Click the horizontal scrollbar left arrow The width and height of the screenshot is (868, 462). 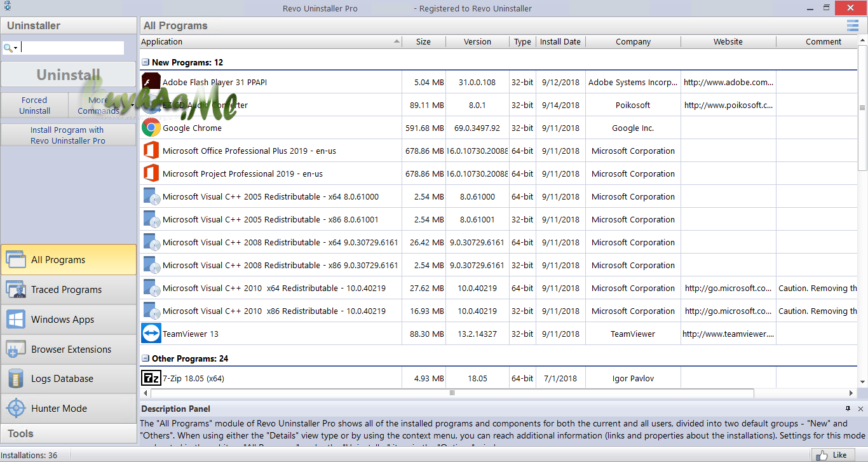(x=146, y=393)
